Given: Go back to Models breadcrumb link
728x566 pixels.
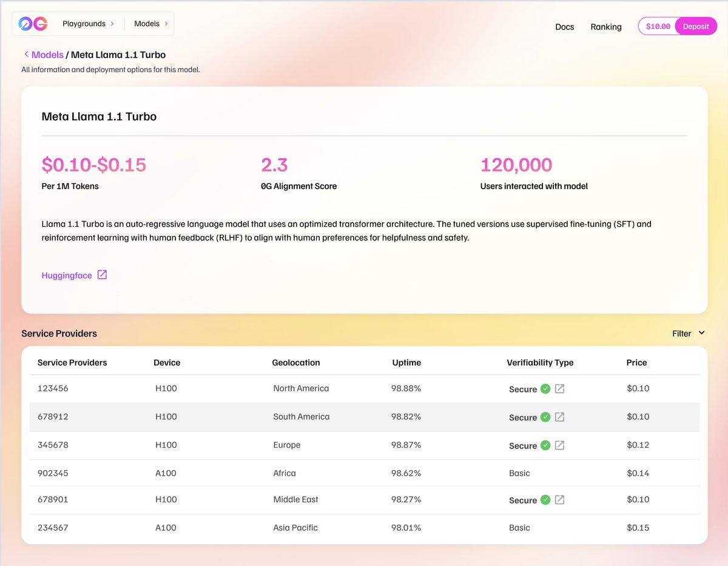Looking at the screenshot, I should [x=47, y=55].
